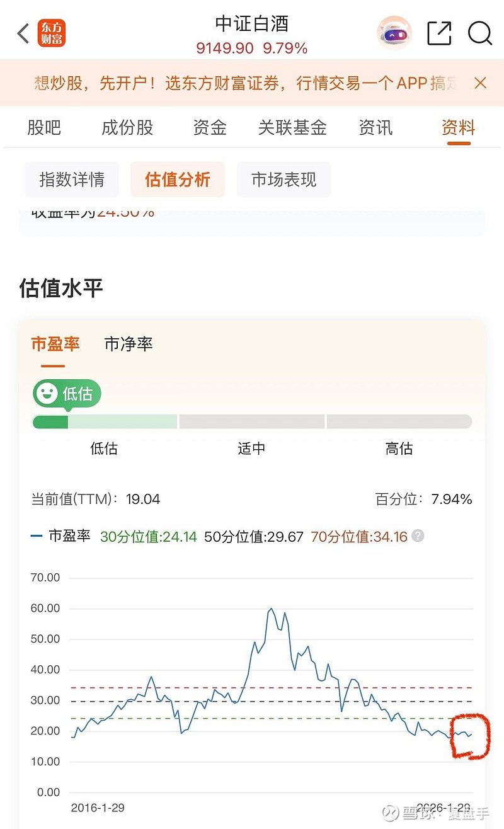The width and height of the screenshot is (504, 829).
Task: Select the 指数详情 pill button
Action: point(72,180)
